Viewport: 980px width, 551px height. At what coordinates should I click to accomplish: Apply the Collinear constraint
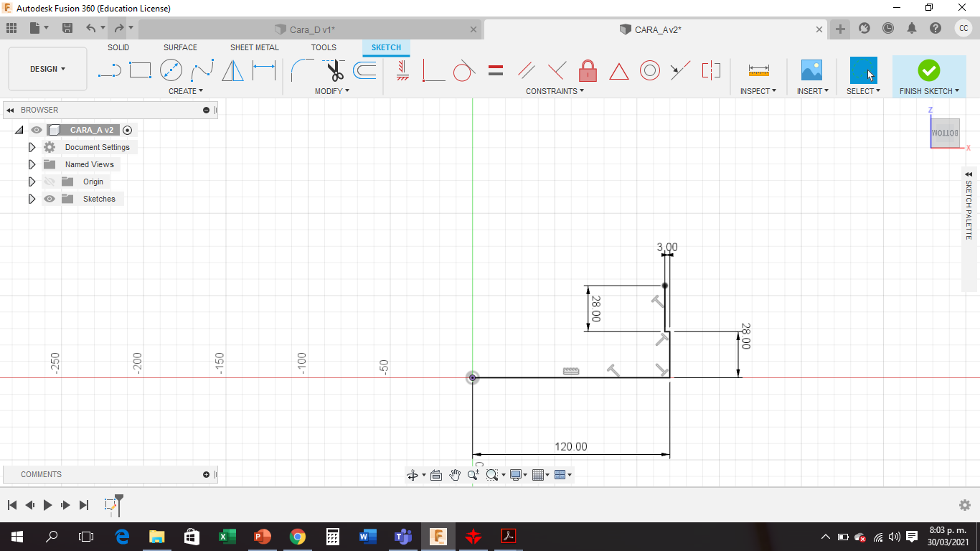[x=680, y=70]
